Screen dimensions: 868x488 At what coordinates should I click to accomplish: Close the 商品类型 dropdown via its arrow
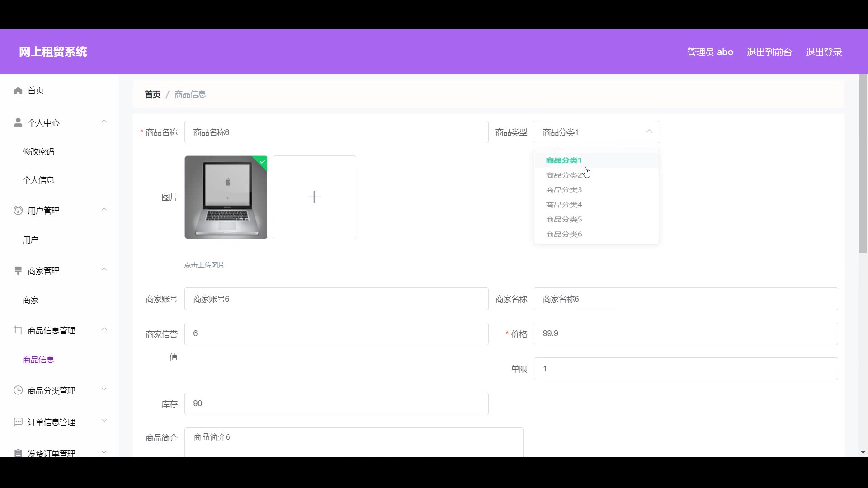point(649,131)
